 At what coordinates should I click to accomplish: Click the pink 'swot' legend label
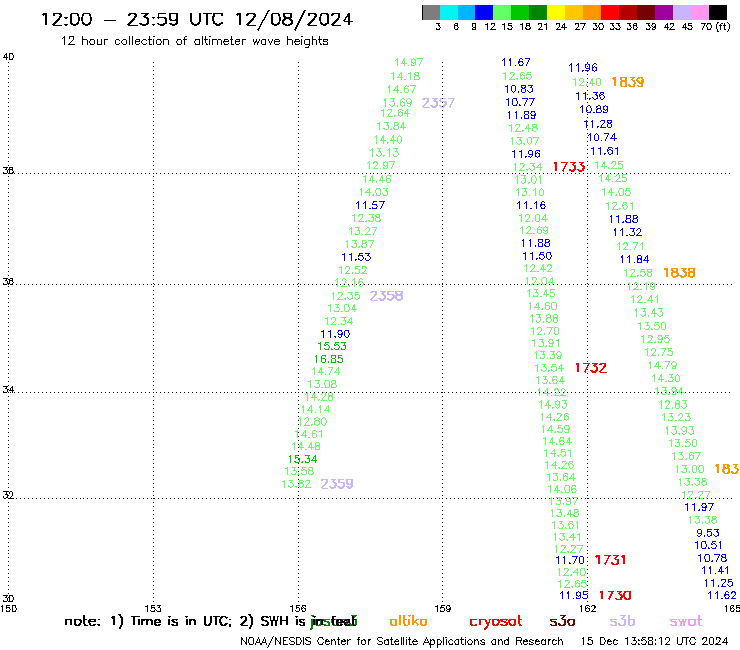click(x=686, y=621)
